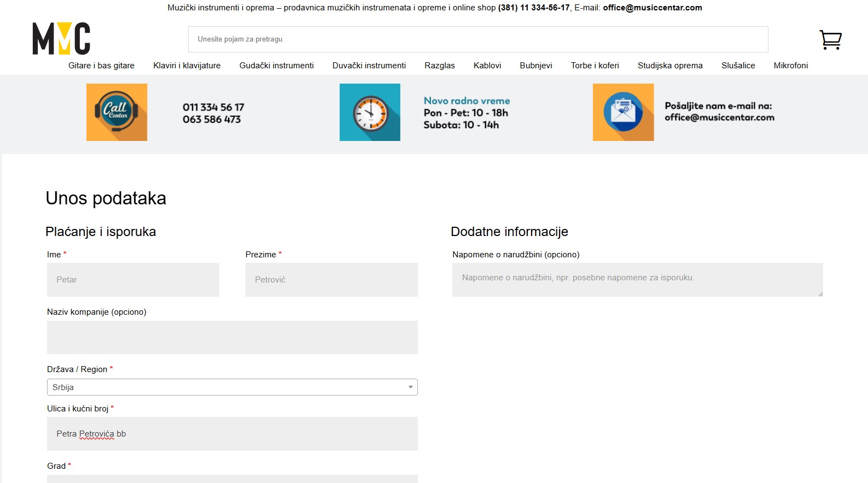Navigate to Studijska oprema

pyautogui.click(x=669, y=66)
